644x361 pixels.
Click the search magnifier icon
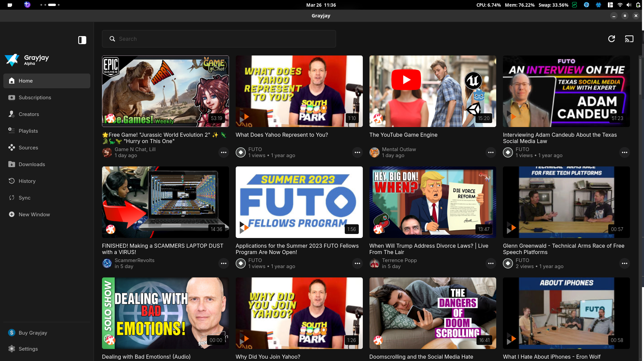coord(112,39)
